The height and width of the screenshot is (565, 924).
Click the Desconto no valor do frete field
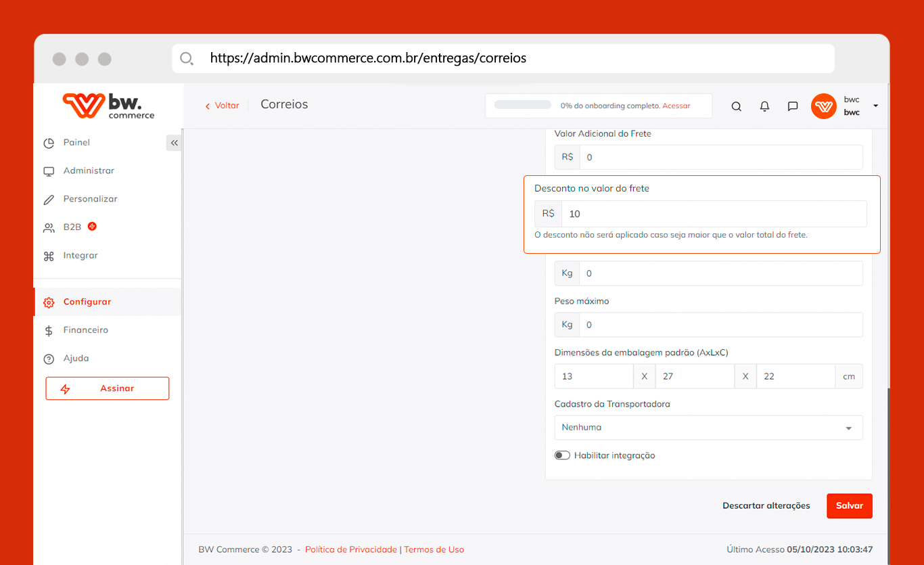(x=714, y=214)
